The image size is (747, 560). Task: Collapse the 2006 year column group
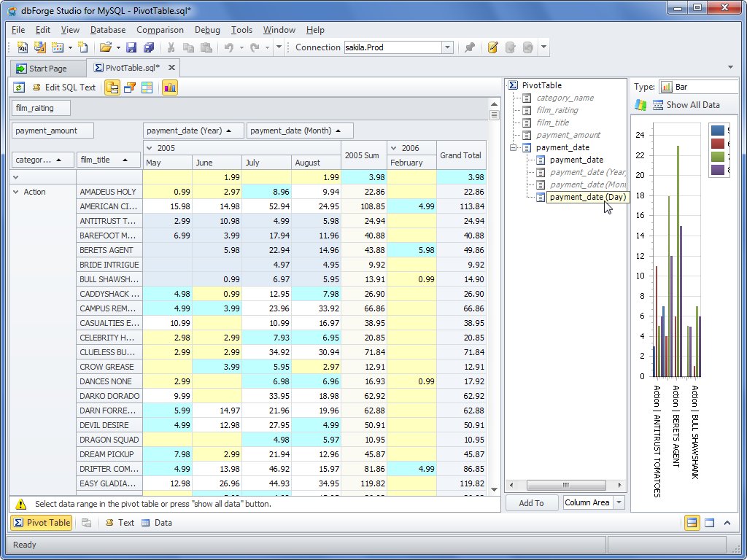click(x=393, y=148)
